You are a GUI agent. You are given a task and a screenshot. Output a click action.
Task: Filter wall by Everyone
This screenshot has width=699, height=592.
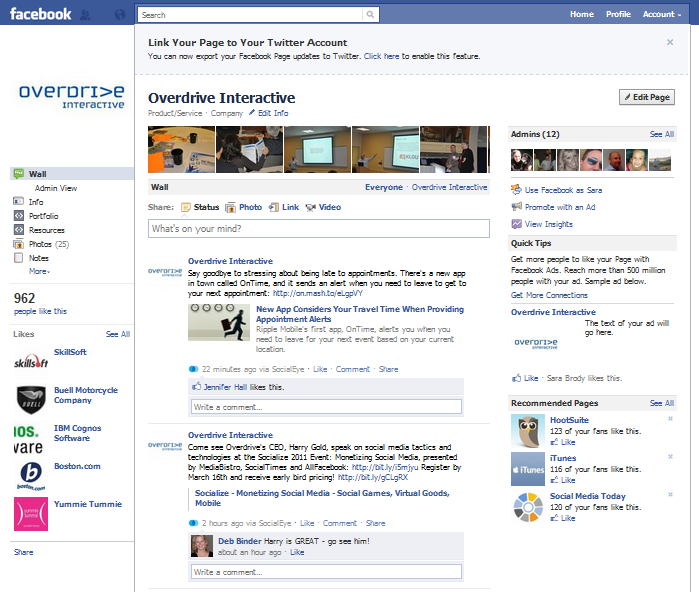pyautogui.click(x=384, y=187)
